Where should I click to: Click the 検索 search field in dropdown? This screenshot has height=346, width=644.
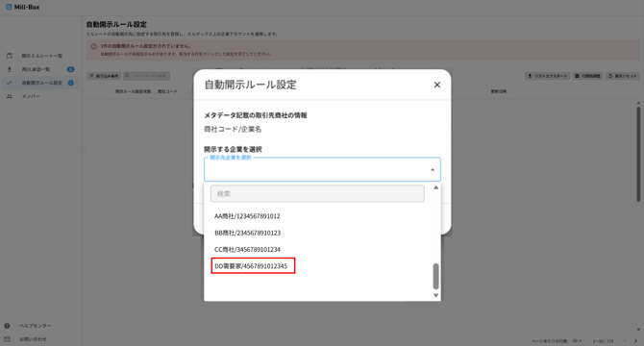pyautogui.click(x=317, y=194)
